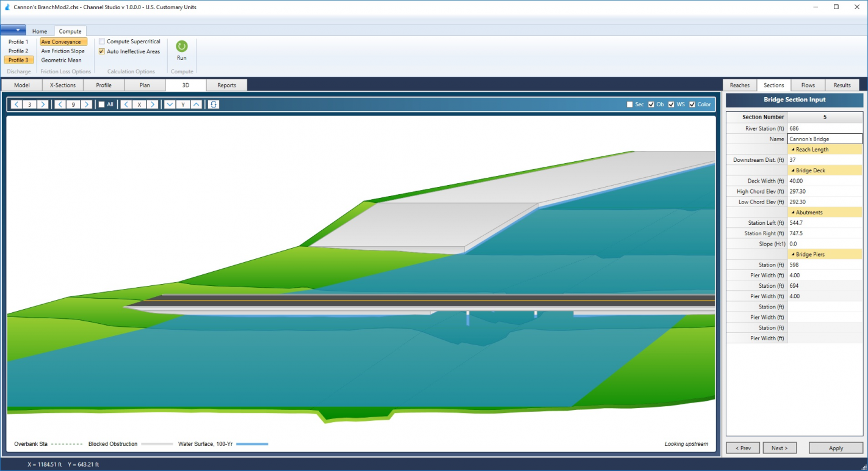Switch to the Home ribbon tab
This screenshot has height=471, width=868.
(x=40, y=31)
